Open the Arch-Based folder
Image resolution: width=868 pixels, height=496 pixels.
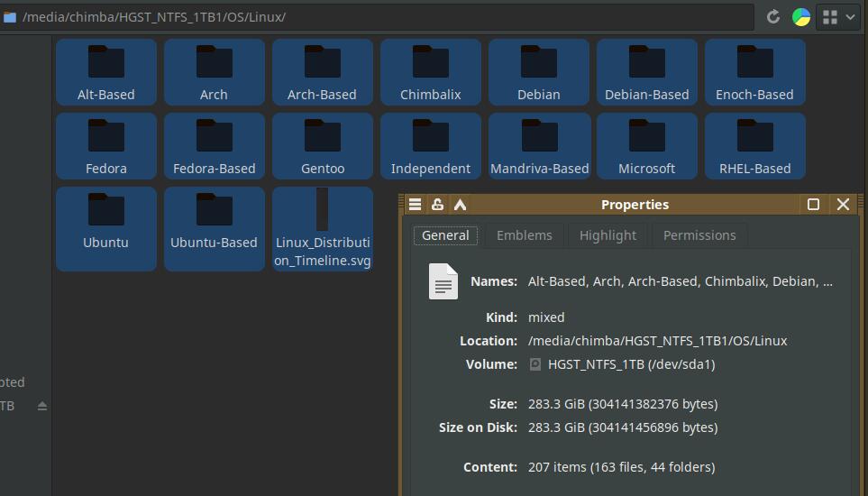pyautogui.click(x=322, y=72)
